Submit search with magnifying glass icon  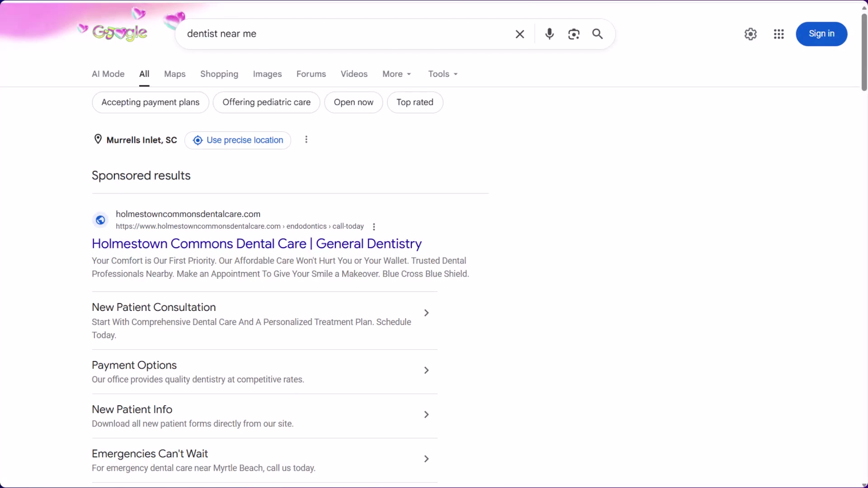598,34
